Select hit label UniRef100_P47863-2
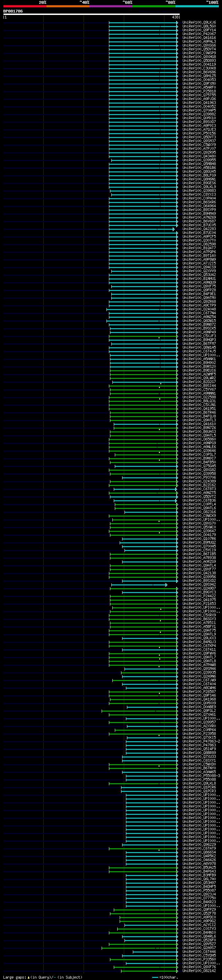This screenshot has height=980, width=222. point(201,741)
